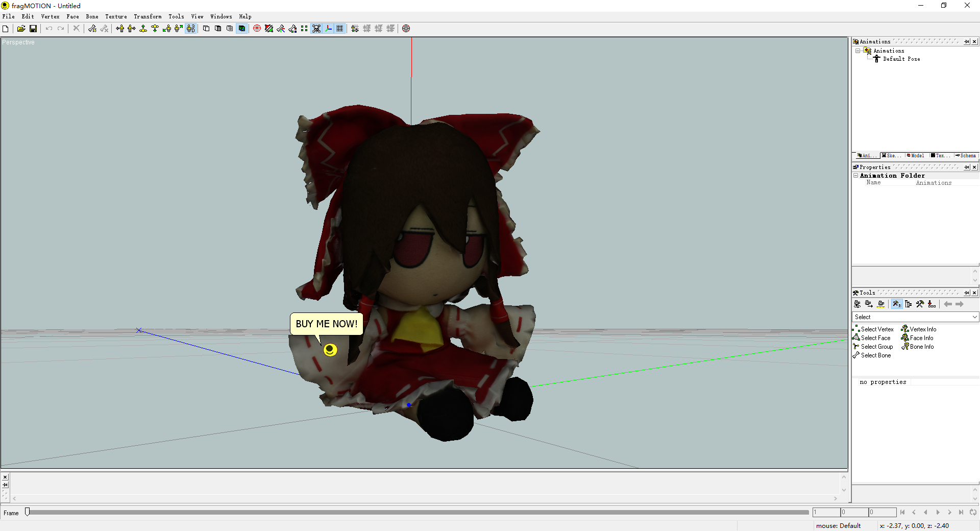Viewport: 980px width, 531px height.
Task: Switch to the Model panel tab
Action: click(x=916, y=156)
